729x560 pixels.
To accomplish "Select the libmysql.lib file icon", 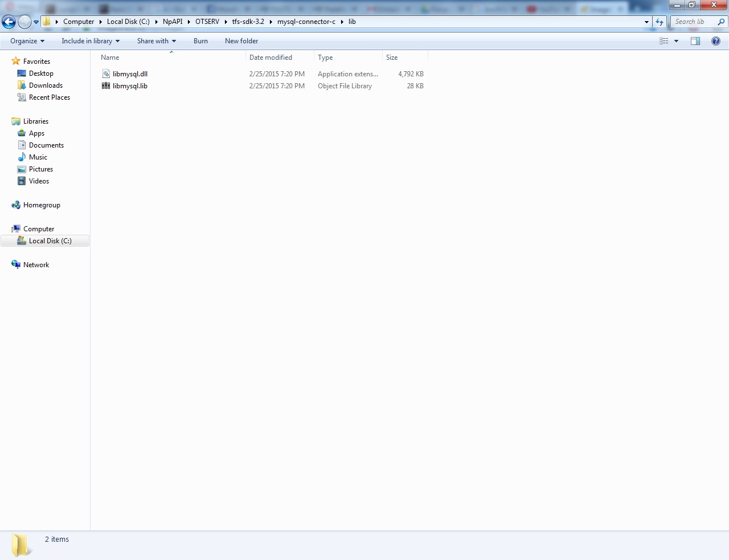I will point(106,86).
